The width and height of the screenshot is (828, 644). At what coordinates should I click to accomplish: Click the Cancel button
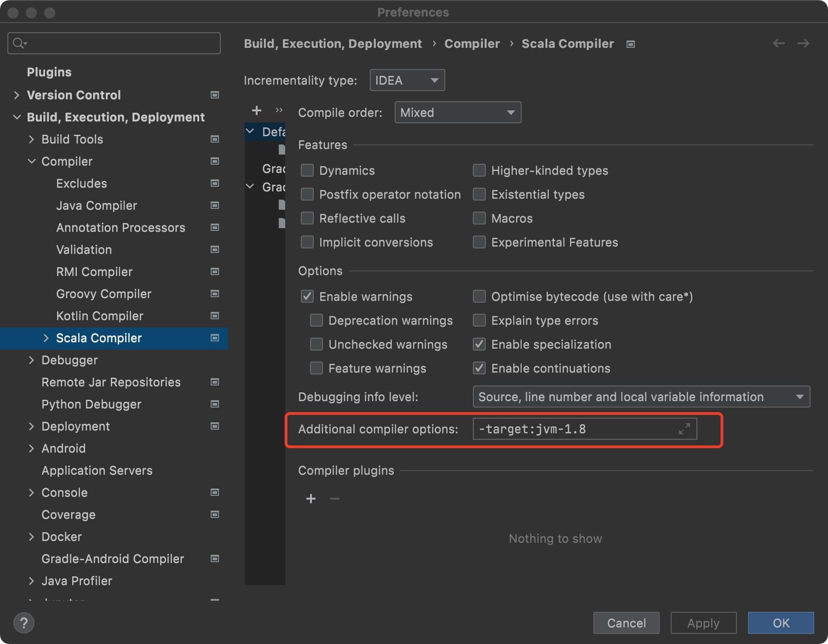tap(626, 623)
